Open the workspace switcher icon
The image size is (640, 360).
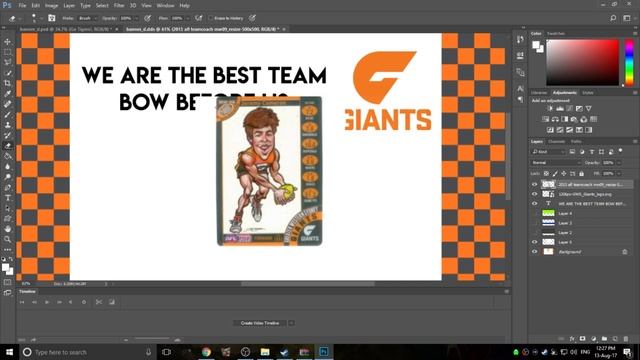627,18
